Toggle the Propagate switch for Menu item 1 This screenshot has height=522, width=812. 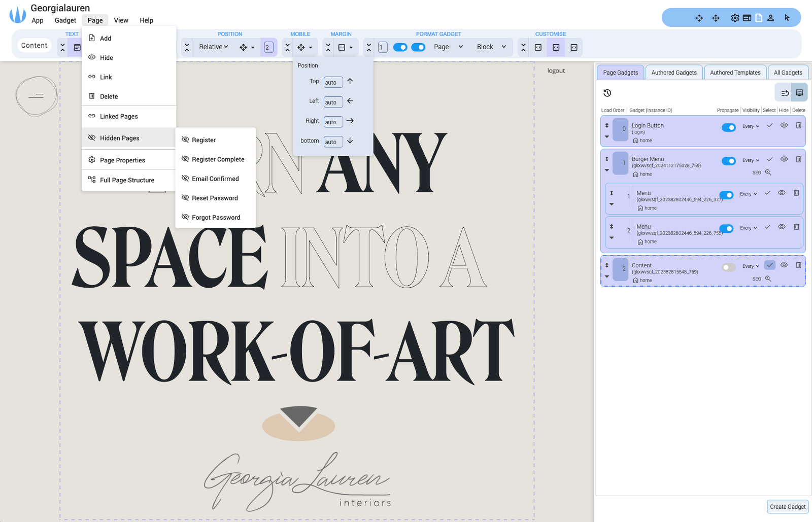(726, 195)
